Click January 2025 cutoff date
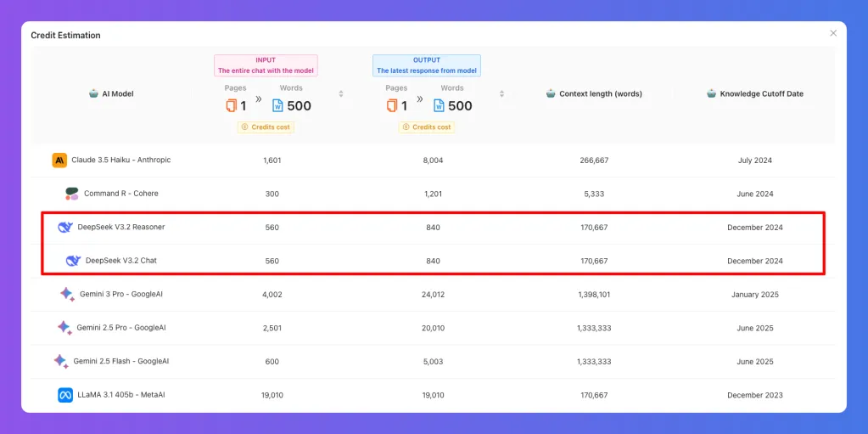 tap(755, 295)
